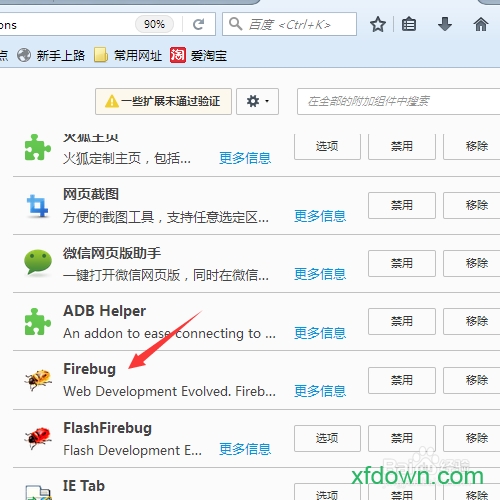Open the gear tools dropdown menu
Viewport: 500px width, 500px height.
(x=257, y=101)
